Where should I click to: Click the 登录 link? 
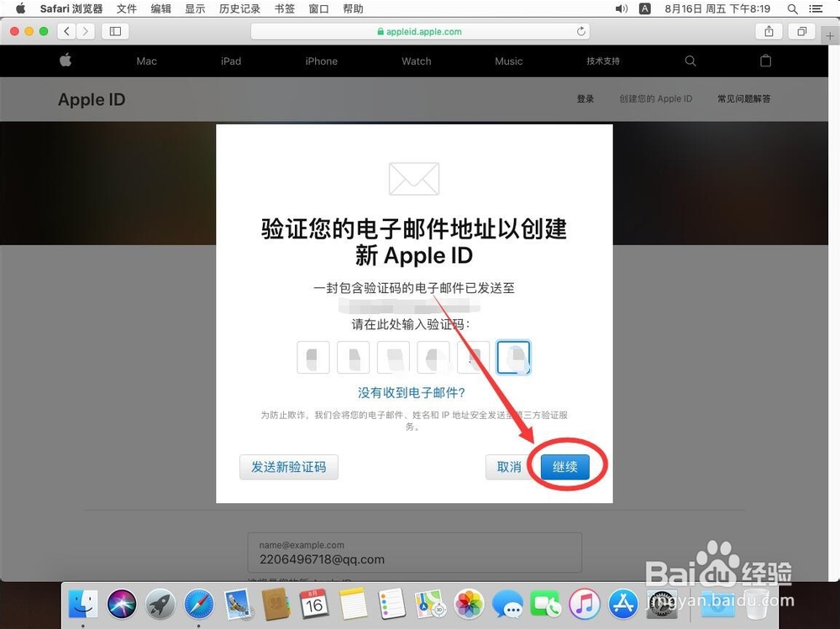click(x=585, y=98)
